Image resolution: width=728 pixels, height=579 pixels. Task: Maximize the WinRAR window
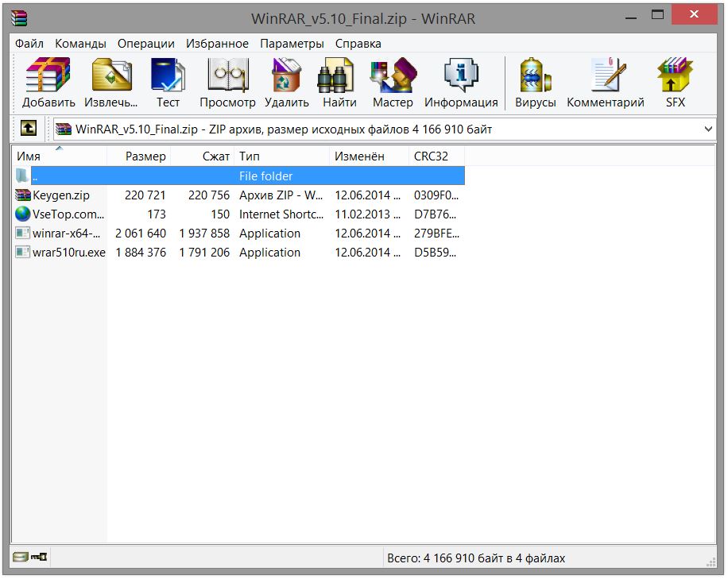[x=657, y=15]
